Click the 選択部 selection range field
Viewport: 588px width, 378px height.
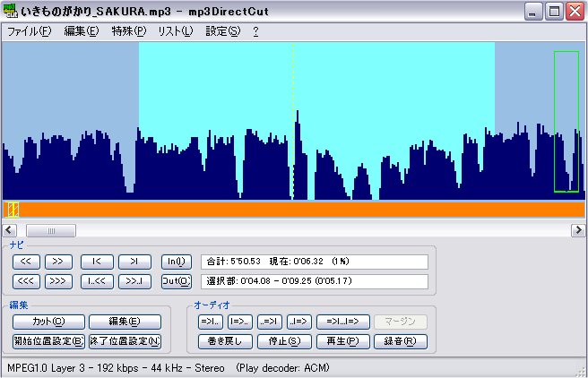315,281
